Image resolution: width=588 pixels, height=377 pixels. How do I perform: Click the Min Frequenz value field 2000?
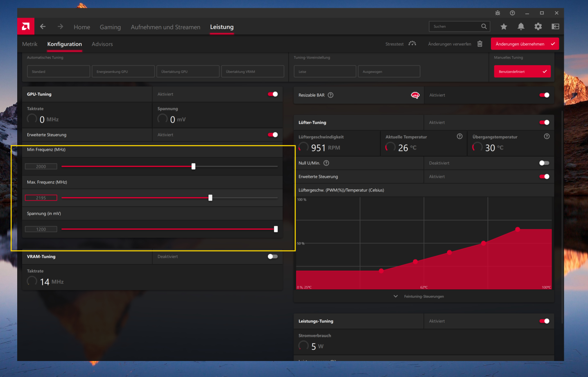pyautogui.click(x=41, y=166)
